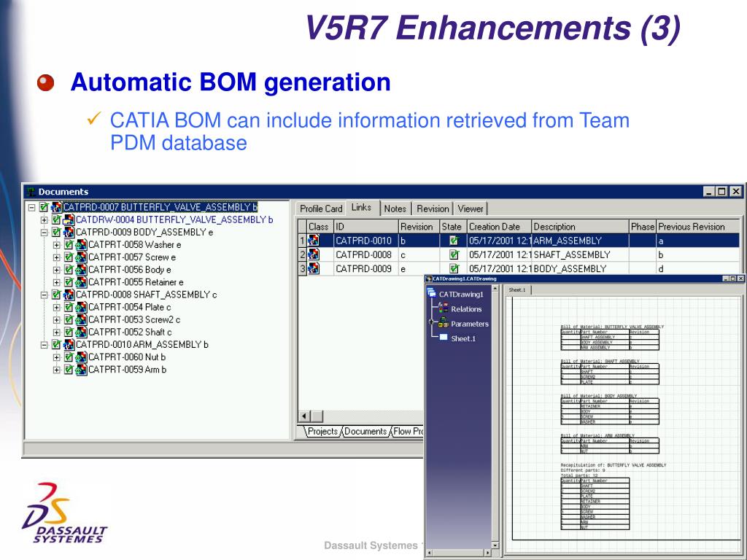
Task: Collapse the CATPRD-0009 BODY_ASSEMBLY node
Action: [44, 233]
